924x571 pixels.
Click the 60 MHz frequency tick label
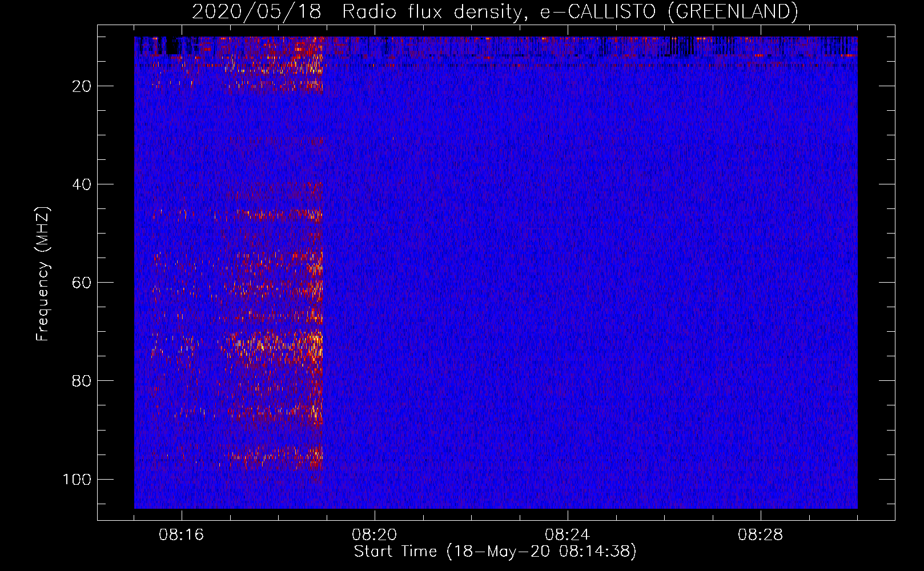(82, 283)
